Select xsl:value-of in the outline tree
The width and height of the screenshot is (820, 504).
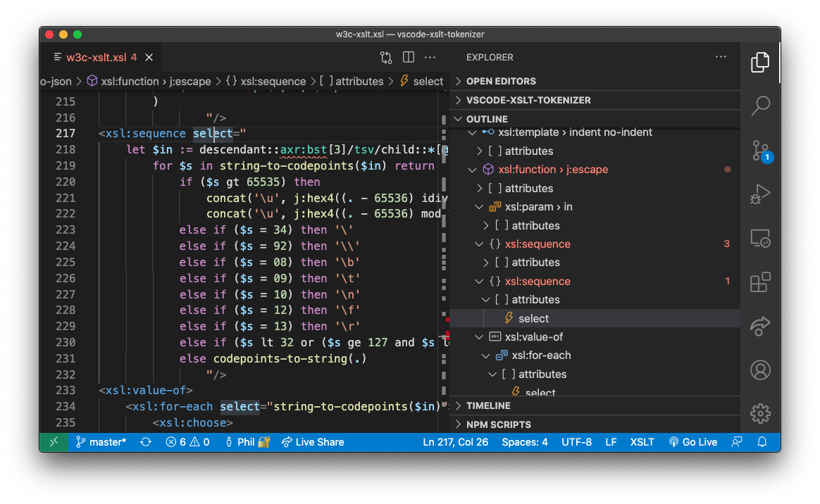533,336
